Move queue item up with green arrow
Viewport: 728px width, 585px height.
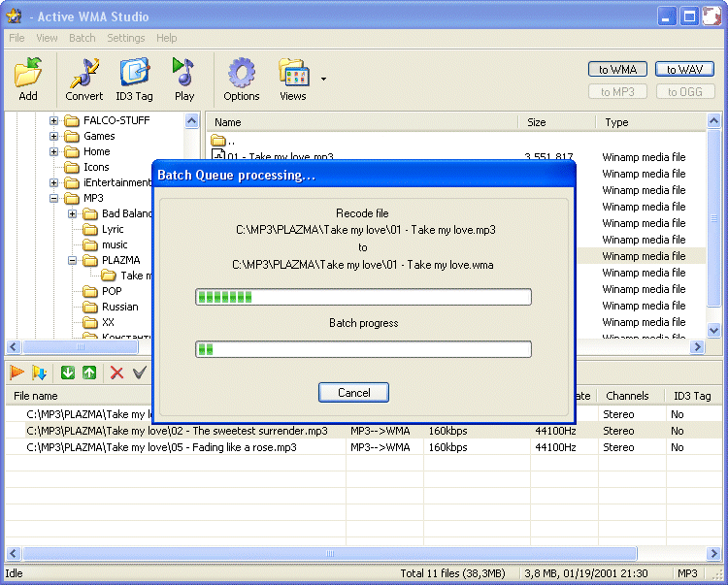click(x=89, y=373)
